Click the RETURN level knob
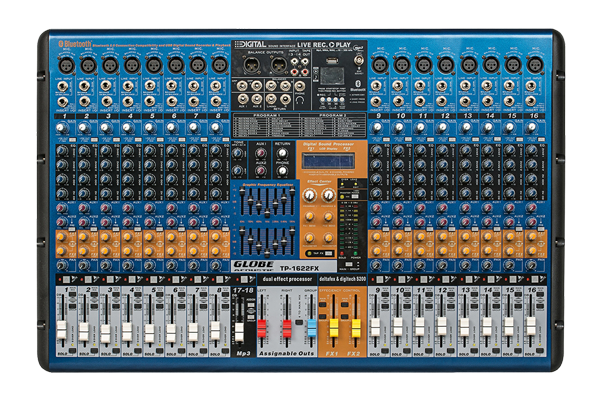Image resolution: width=600 pixels, height=400 pixels. [x=282, y=153]
